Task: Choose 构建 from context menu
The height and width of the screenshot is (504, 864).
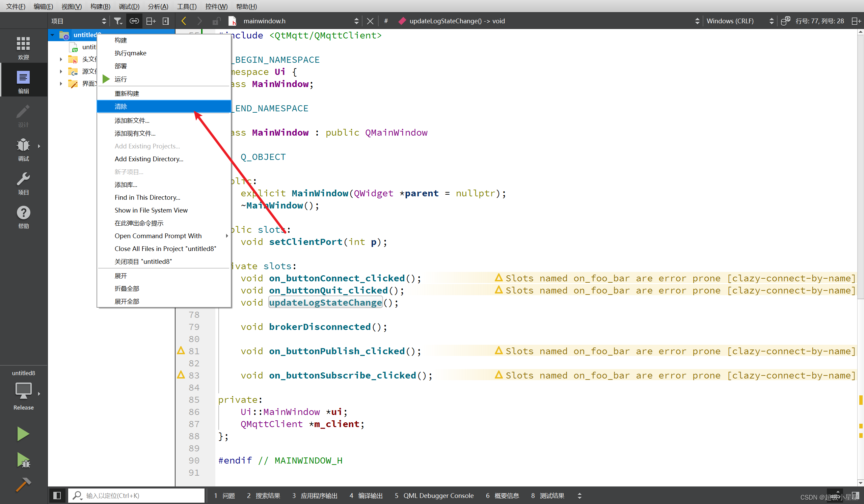Action: (164, 40)
